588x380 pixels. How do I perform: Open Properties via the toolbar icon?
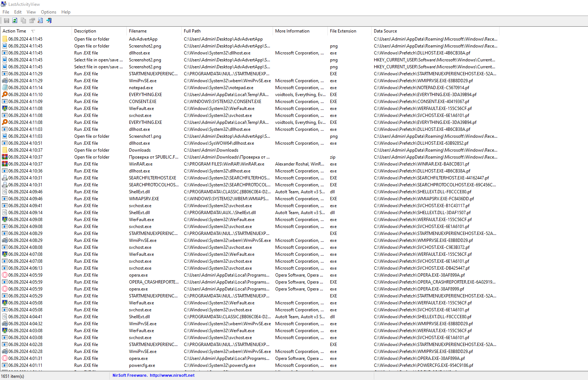[x=32, y=21]
